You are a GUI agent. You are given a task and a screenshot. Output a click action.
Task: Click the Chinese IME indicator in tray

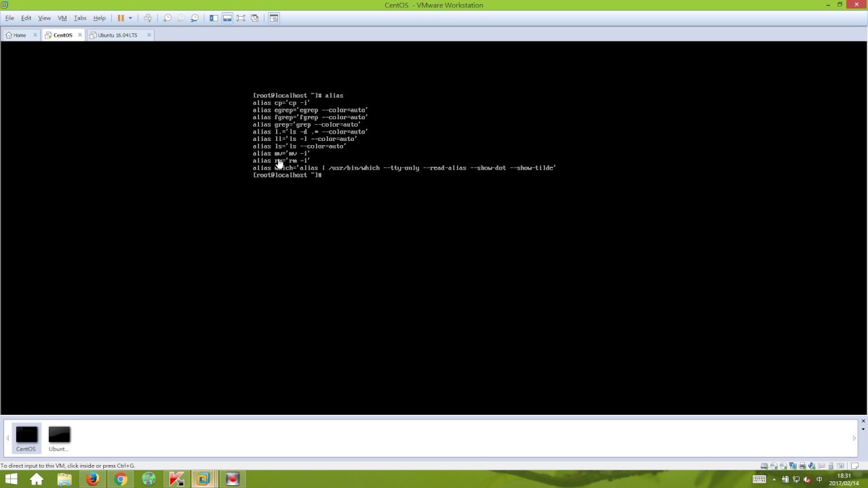[819, 479]
